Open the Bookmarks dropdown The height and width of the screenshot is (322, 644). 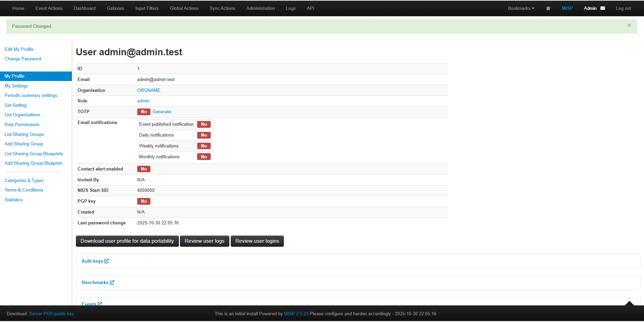point(521,8)
